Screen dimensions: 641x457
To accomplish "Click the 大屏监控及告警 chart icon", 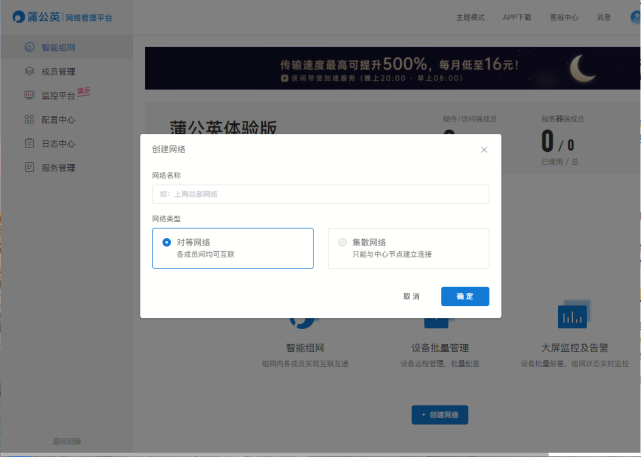I will pos(573,315).
